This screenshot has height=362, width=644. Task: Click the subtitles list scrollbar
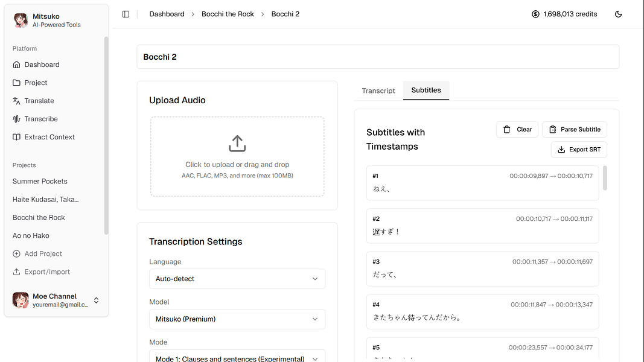[605, 178]
